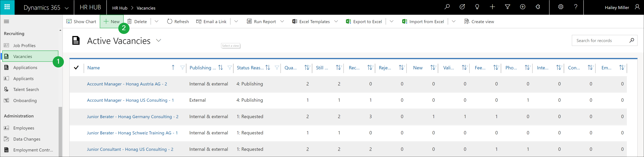This screenshot has width=644, height=157.
Task: Filter the Publishing column with funnel icon
Action: tap(230, 68)
